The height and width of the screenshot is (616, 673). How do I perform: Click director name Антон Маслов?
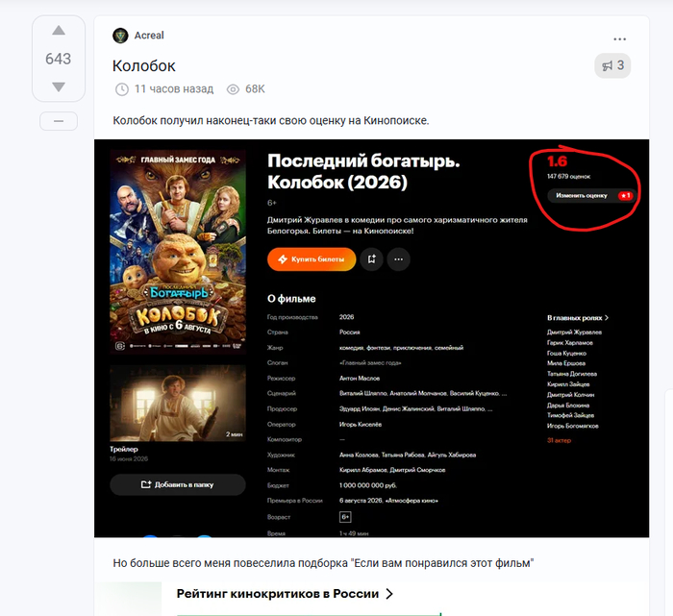(x=360, y=379)
